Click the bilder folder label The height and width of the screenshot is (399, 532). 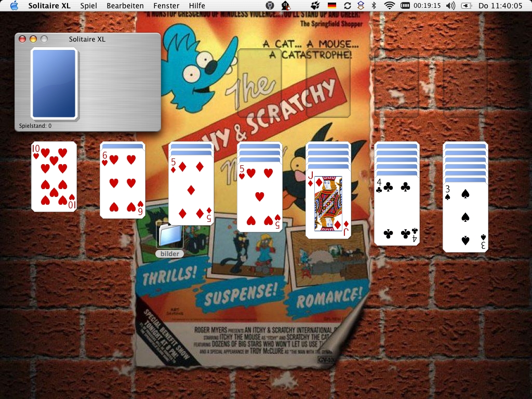pos(170,254)
